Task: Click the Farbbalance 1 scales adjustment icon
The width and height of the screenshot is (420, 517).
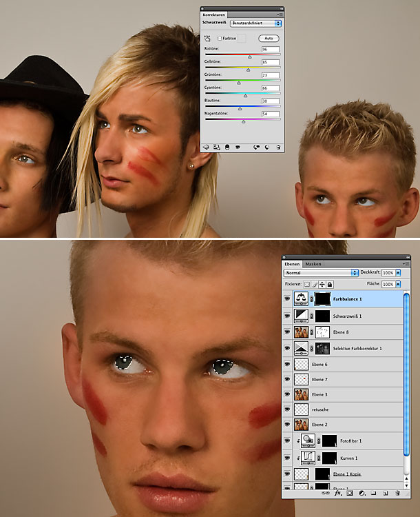Action: [301, 298]
